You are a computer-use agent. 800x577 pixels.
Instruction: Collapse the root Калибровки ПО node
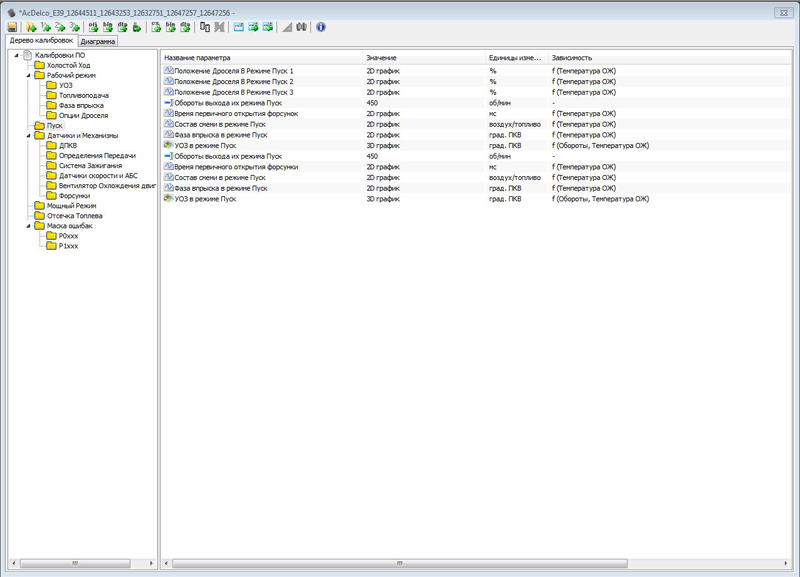click(16, 55)
